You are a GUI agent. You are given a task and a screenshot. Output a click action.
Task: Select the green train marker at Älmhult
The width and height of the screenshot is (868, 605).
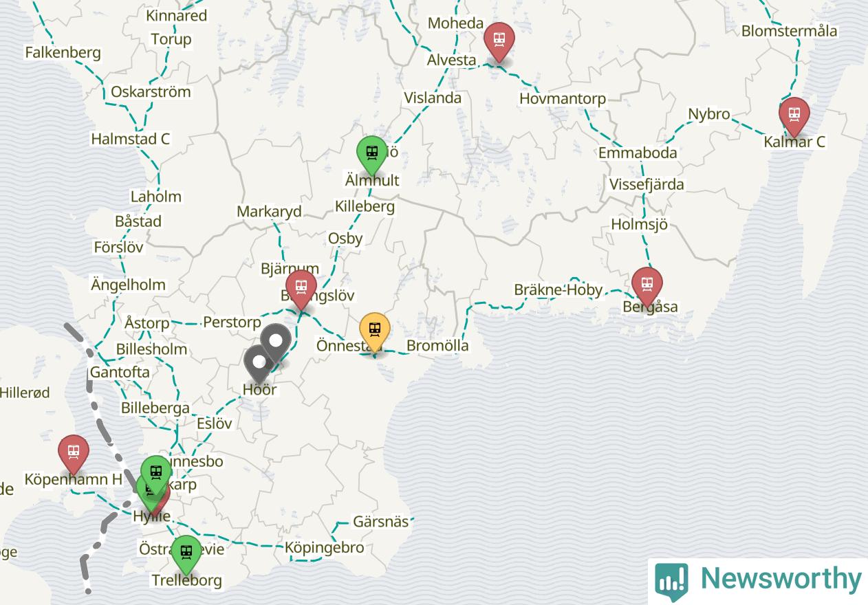tap(371, 155)
